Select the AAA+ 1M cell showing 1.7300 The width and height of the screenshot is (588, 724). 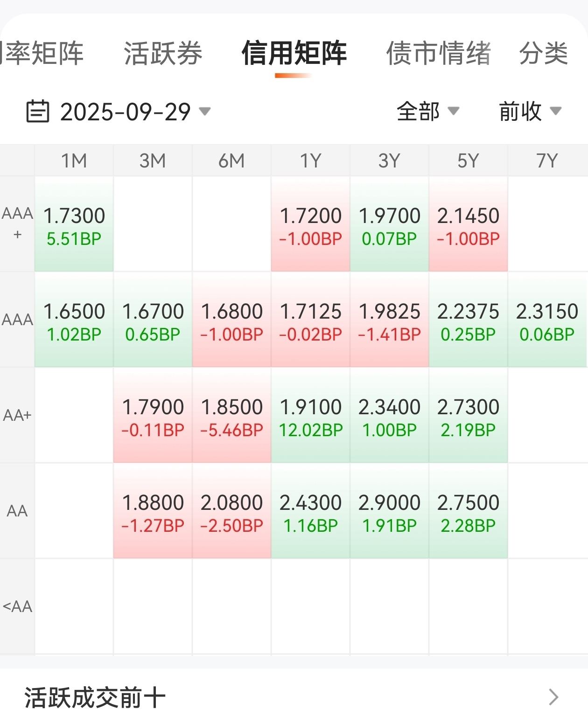[x=74, y=224]
